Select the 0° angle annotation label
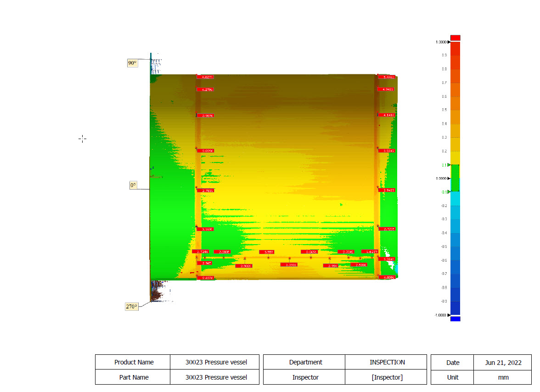Viewport: 540px width, 392px height. 133,185
